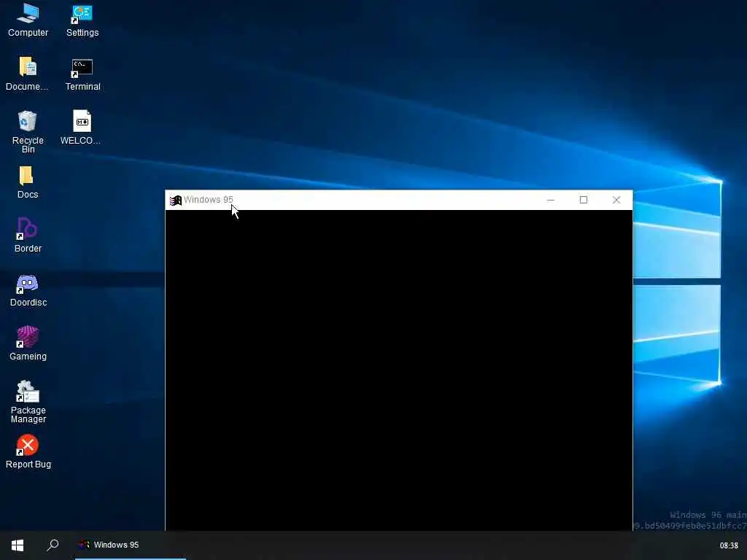Minimize the Windows 95 window
The image size is (747, 560).
551,200
